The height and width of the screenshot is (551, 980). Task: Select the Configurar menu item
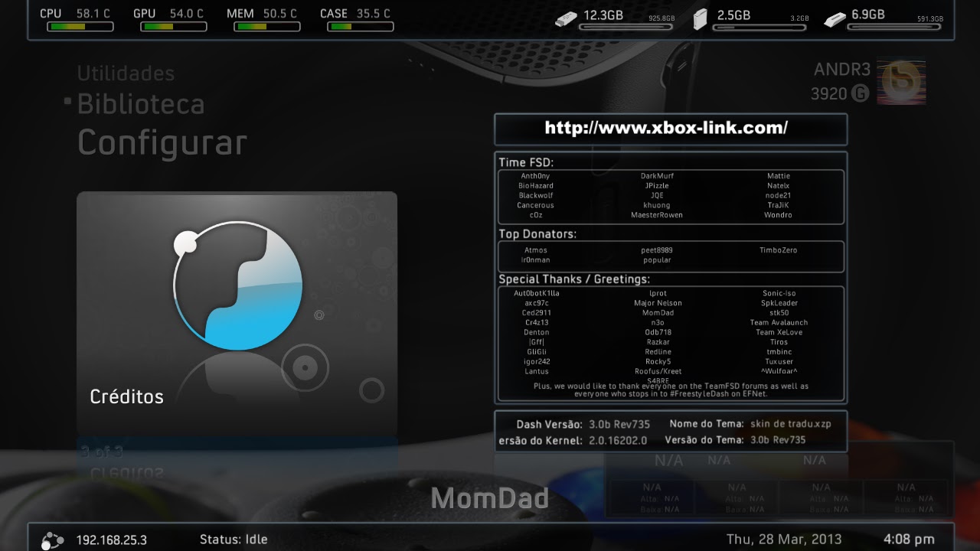click(x=162, y=142)
